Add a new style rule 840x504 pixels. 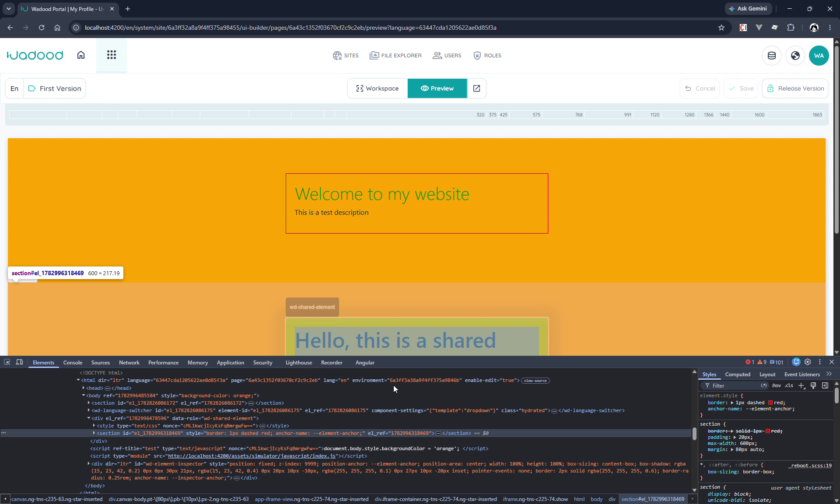pyautogui.click(x=801, y=385)
